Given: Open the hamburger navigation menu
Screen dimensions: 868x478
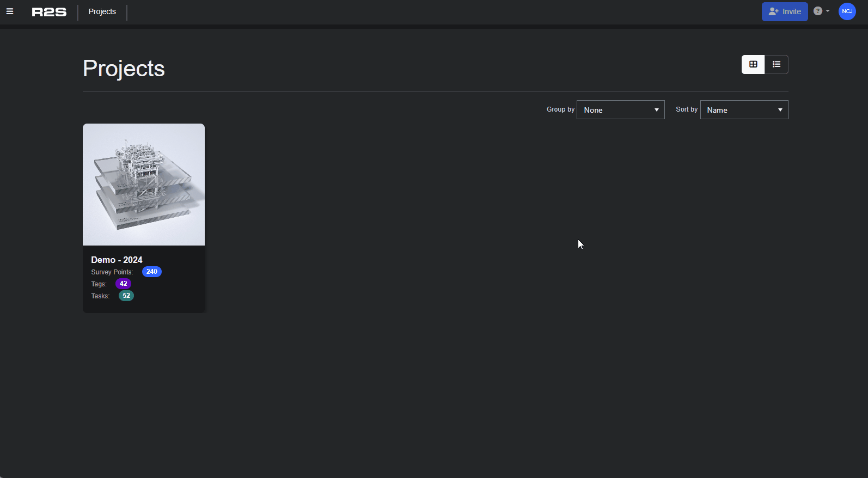Looking at the screenshot, I should tap(10, 11).
